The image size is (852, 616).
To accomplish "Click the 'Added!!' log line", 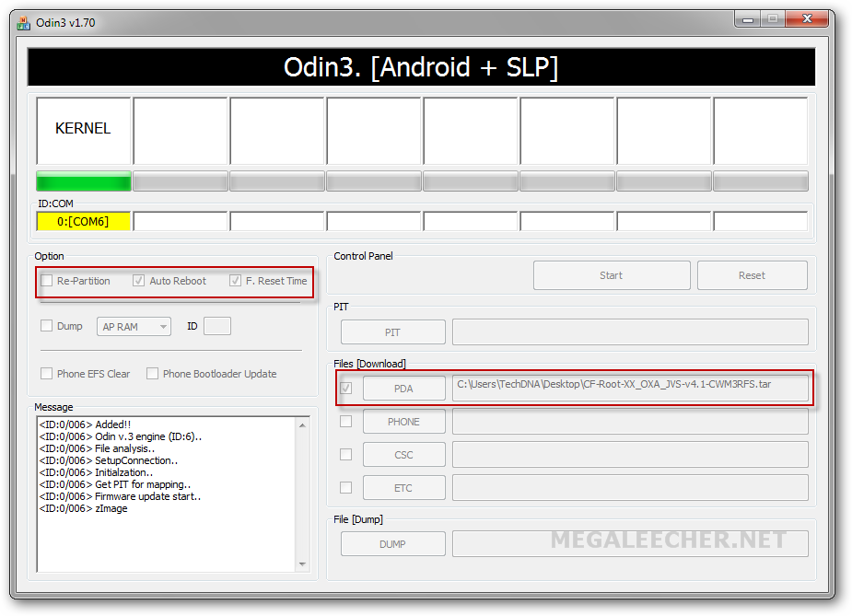I will (x=85, y=424).
